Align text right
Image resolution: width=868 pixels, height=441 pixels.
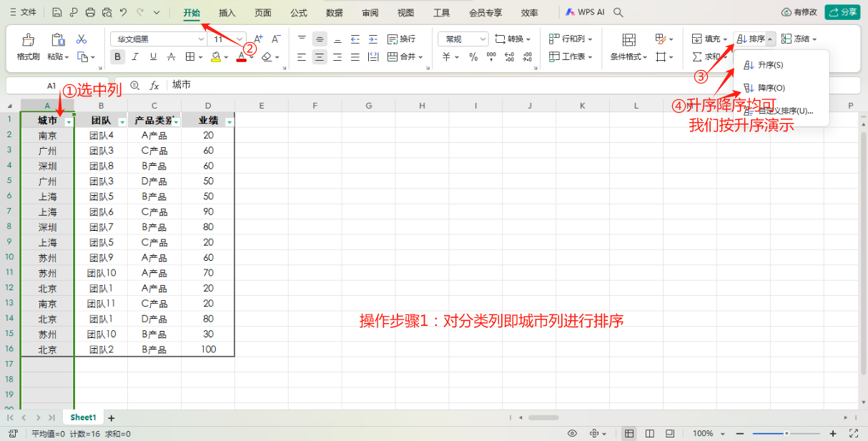tap(337, 56)
